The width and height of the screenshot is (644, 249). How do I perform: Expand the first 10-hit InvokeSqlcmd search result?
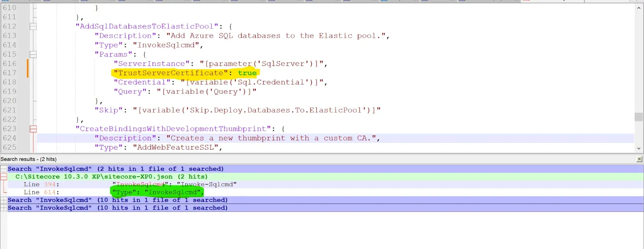4,200
